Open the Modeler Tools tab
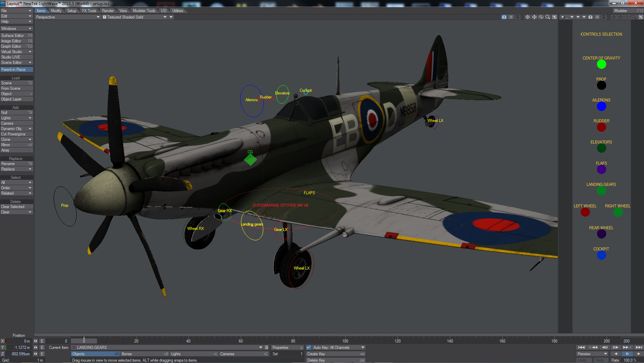The image size is (644, 363). [x=144, y=11]
